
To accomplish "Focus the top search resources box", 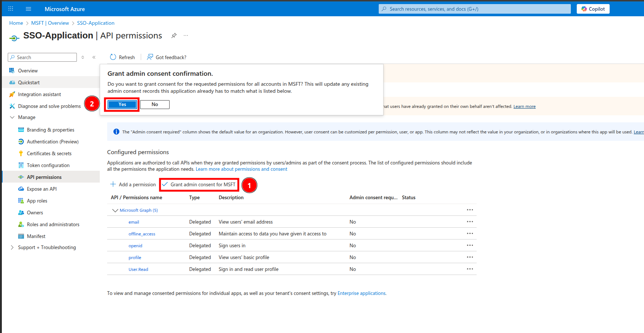I will (x=474, y=9).
